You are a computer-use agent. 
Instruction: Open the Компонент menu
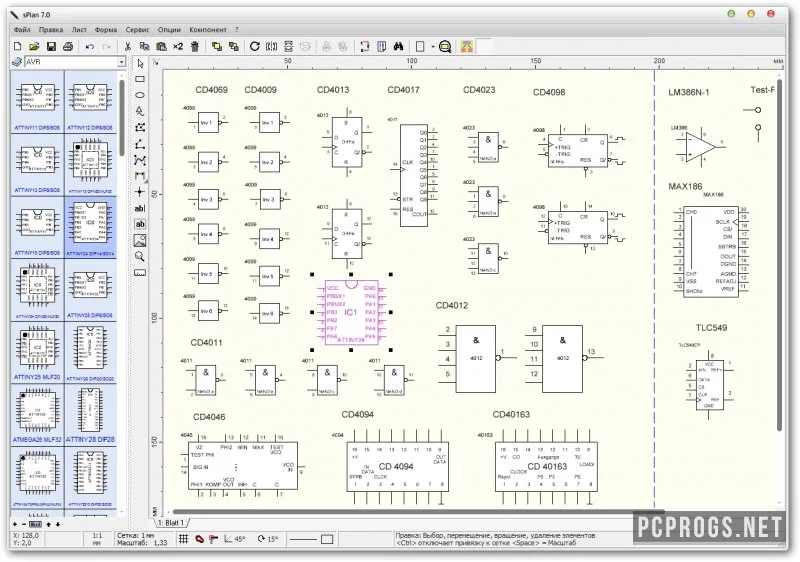[208, 30]
